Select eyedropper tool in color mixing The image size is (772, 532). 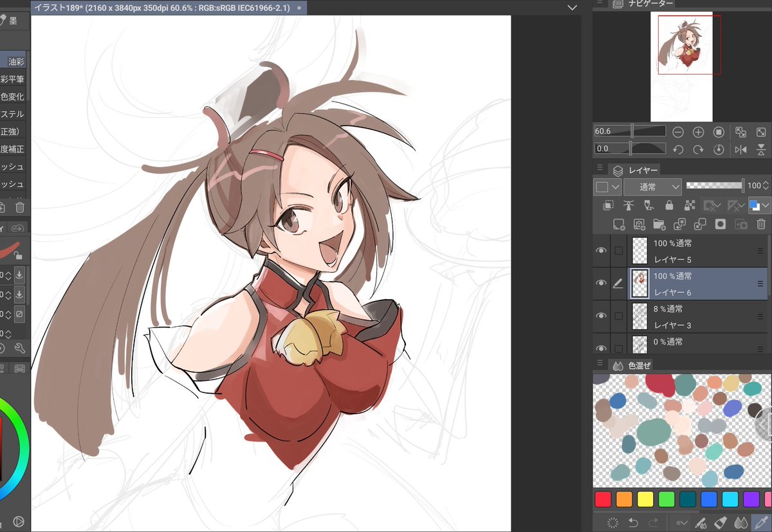[x=760, y=522]
